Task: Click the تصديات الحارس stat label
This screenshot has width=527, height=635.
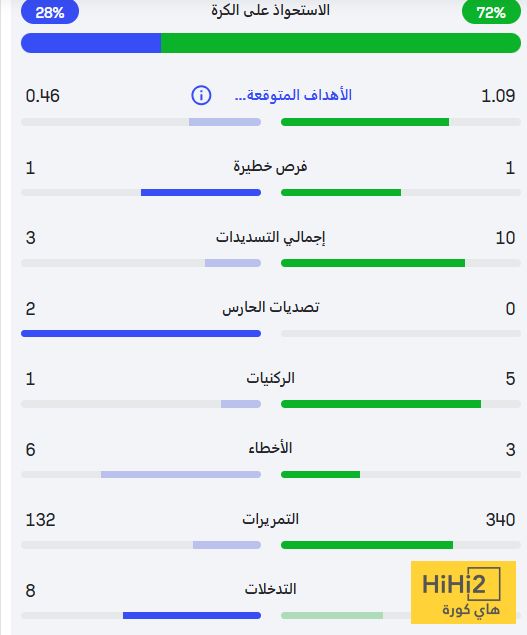Action: tap(270, 308)
